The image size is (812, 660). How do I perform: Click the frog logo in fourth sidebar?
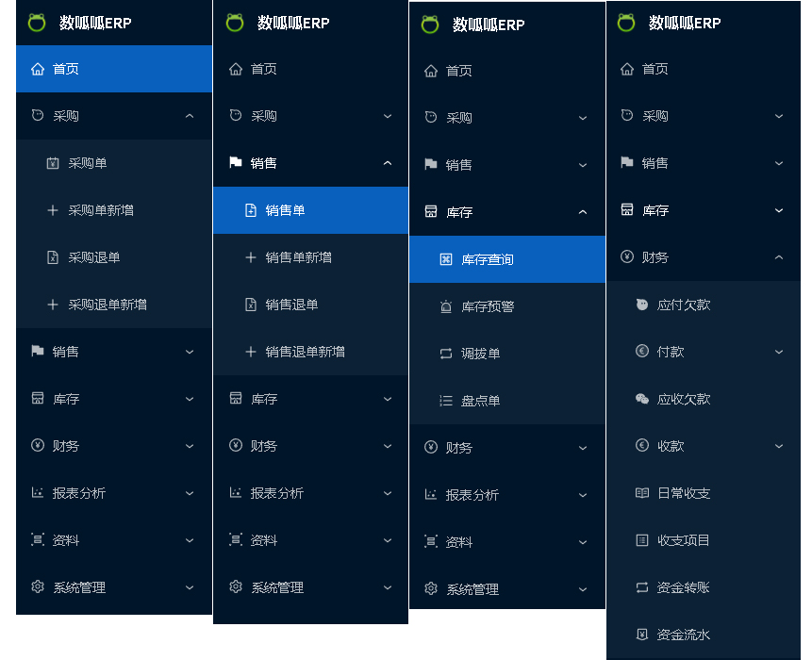click(626, 23)
